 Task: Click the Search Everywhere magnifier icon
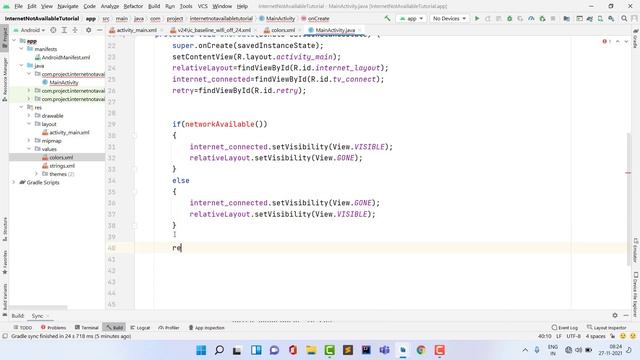(x=624, y=18)
